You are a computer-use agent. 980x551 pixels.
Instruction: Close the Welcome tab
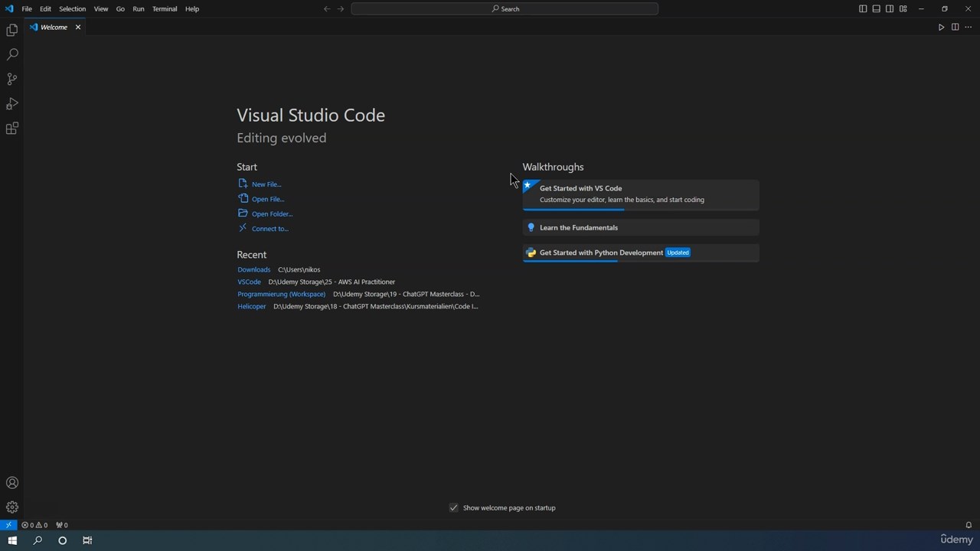click(78, 28)
